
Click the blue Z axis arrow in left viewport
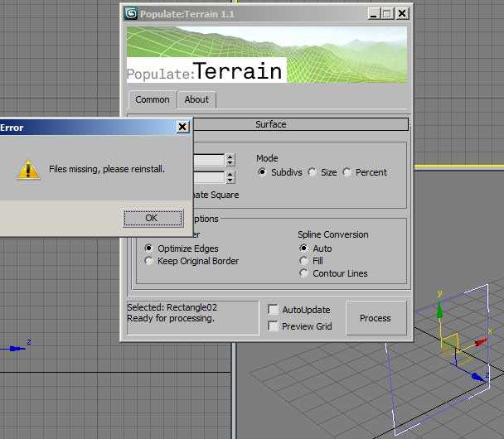click(16, 349)
